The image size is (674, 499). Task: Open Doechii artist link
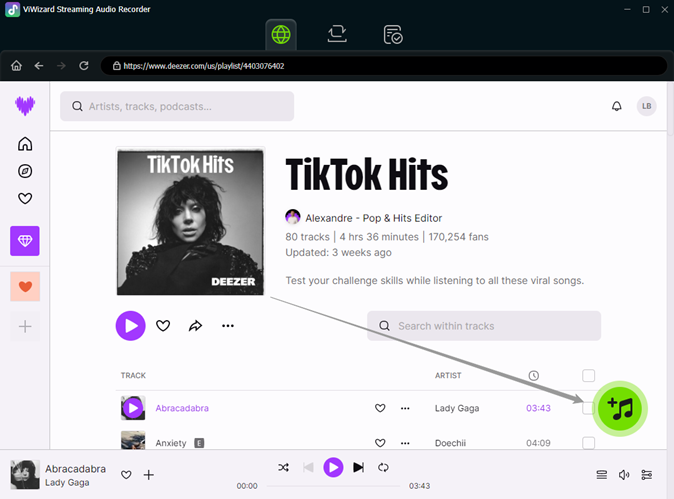[x=450, y=443]
